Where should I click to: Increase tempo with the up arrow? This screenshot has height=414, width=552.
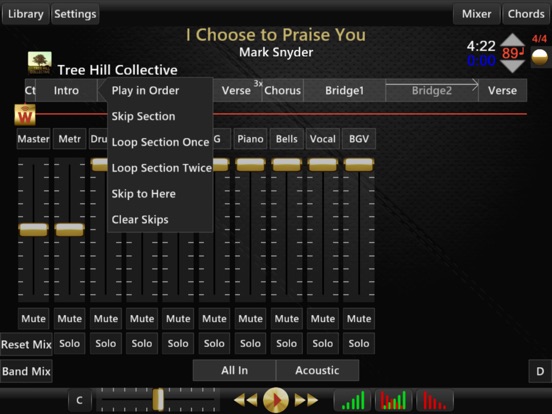(x=512, y=39)
